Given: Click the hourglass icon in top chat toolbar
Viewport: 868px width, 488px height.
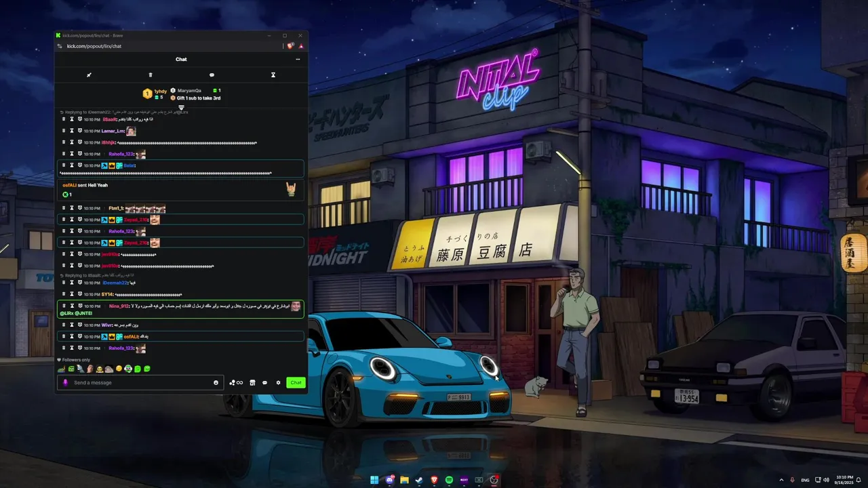Looking at the screenshot, I should pyautogui.click(x=273, y=75).
